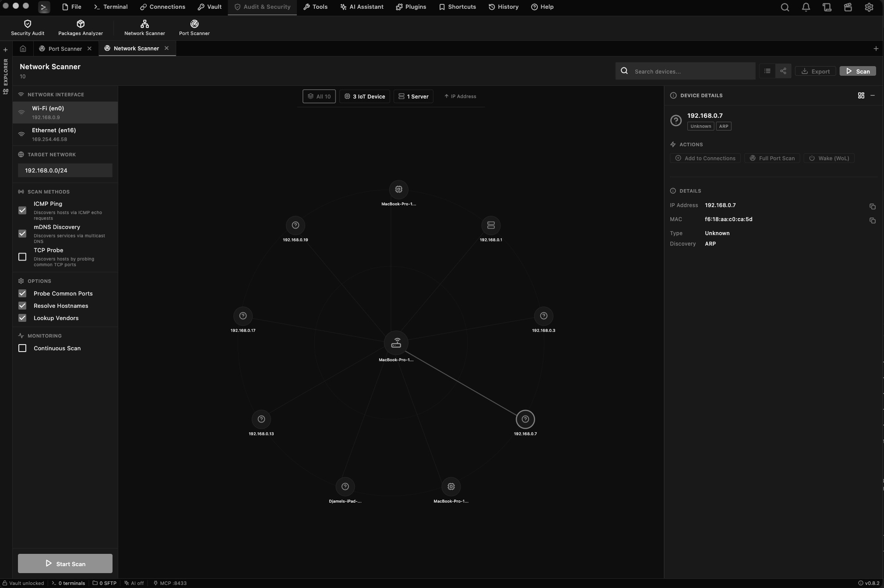Open the Connections menu
The width and height of the screenshot is (884, 588).
pyautogui.click(x=162, y=7)
